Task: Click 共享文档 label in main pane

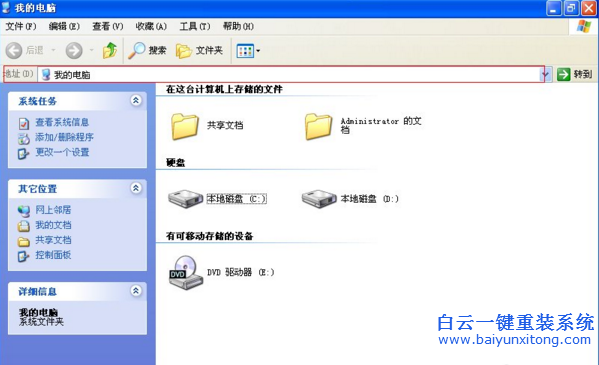Action: point(225,125)
